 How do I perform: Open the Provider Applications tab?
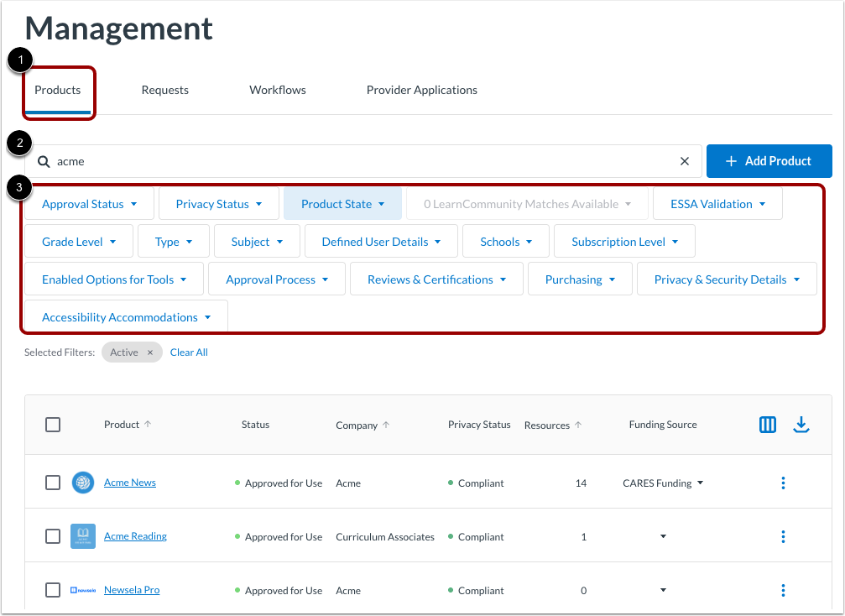421,90
